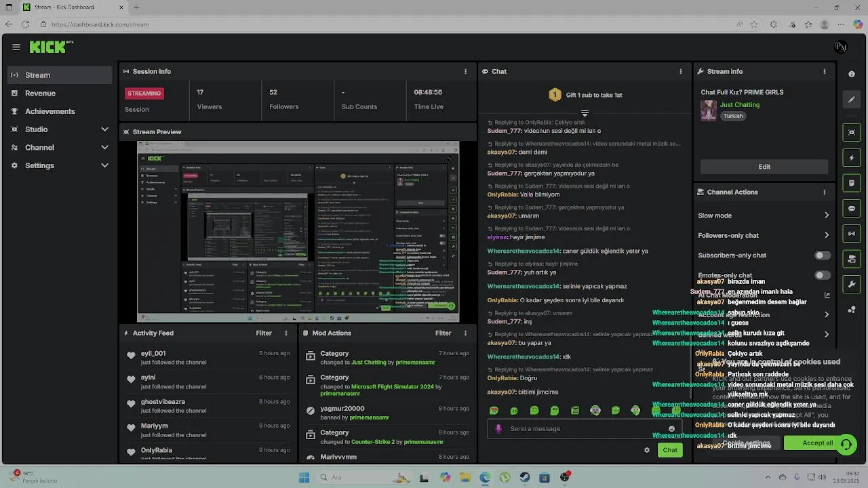Screen dimensions: 868x488
Task: Click the info icon in the right sidebar
Action: tap(852, 74)
